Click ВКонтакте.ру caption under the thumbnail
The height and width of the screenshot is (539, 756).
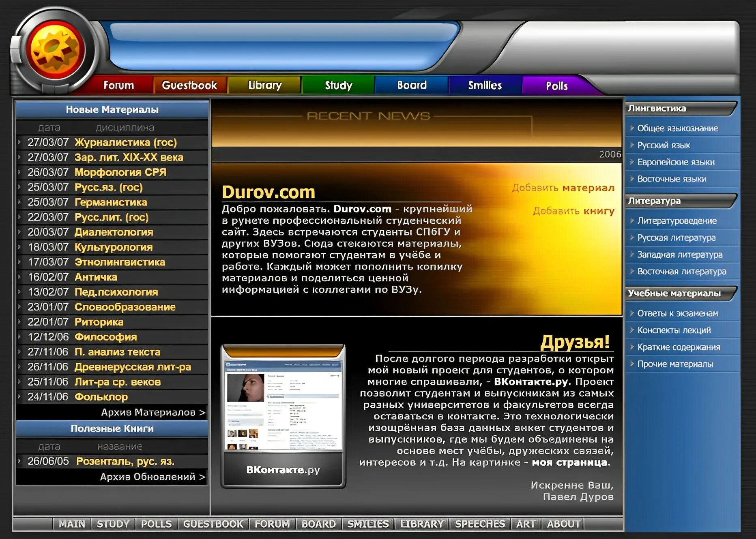pos(283,470)
